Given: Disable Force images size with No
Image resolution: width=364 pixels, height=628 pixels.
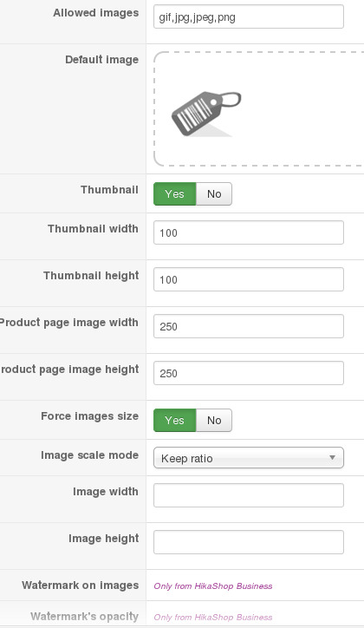Looking at the screenshot, I should [x=214, y=420].
